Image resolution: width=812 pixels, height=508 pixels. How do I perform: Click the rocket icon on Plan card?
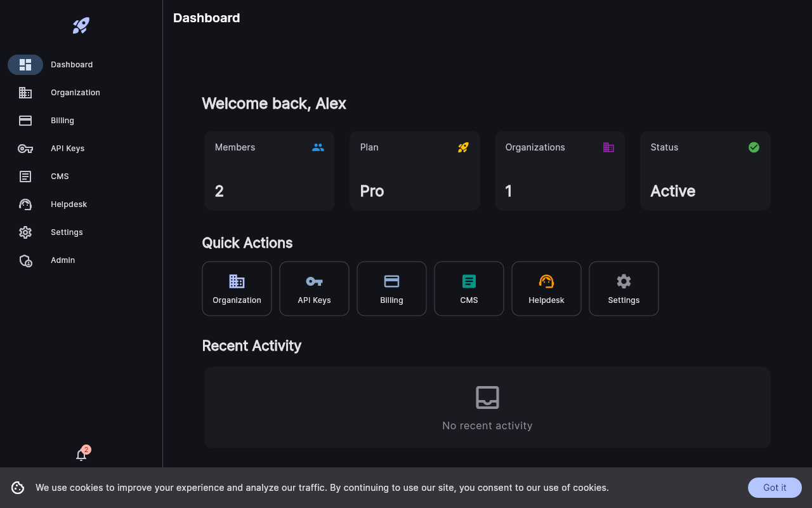pos(463,147)
